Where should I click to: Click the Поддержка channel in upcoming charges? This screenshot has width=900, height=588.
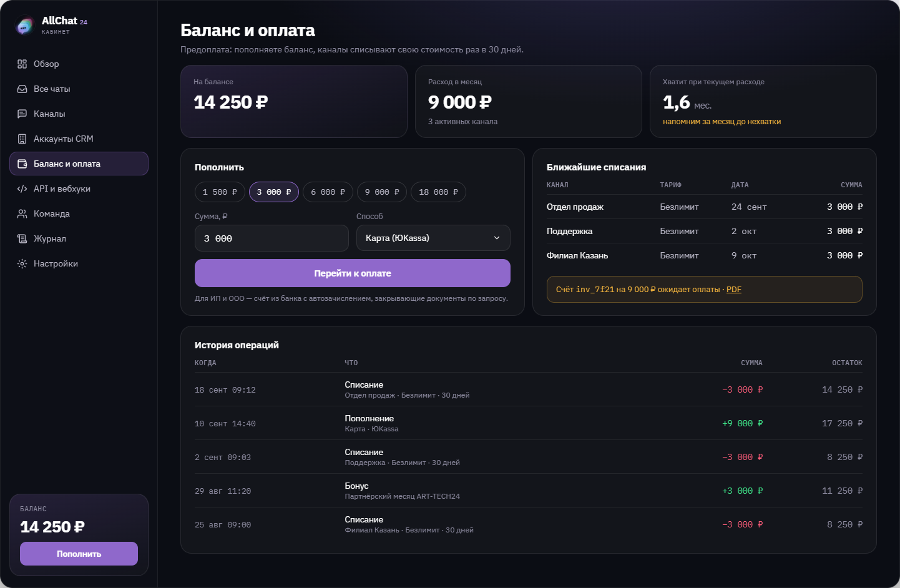coord(570,231)
